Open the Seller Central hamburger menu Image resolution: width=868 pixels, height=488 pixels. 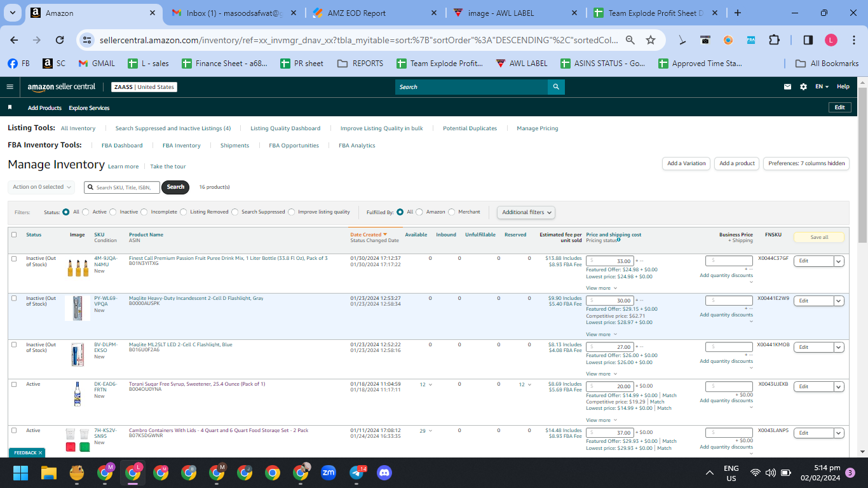(x=10, y=86)
